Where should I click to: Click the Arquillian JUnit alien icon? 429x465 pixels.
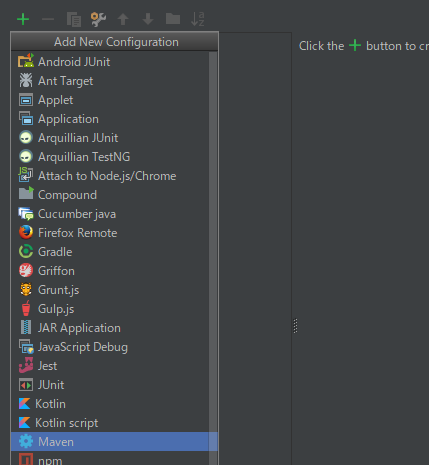26,138
